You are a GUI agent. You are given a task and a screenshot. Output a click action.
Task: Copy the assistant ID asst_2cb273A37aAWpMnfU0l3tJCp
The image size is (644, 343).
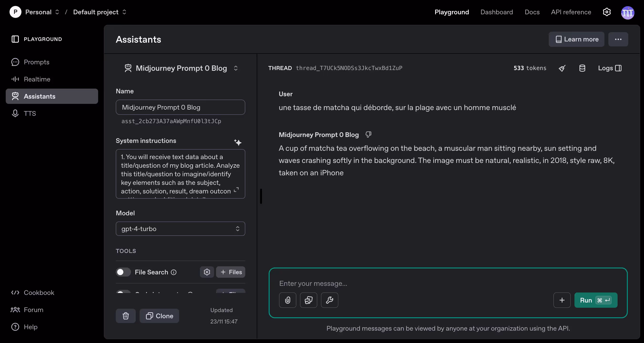(x=171, y=121)
